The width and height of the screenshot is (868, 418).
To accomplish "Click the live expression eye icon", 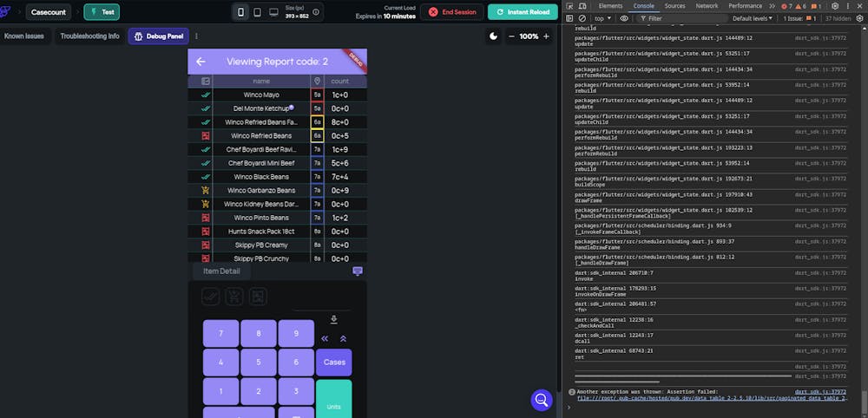I will click(624, 18).
